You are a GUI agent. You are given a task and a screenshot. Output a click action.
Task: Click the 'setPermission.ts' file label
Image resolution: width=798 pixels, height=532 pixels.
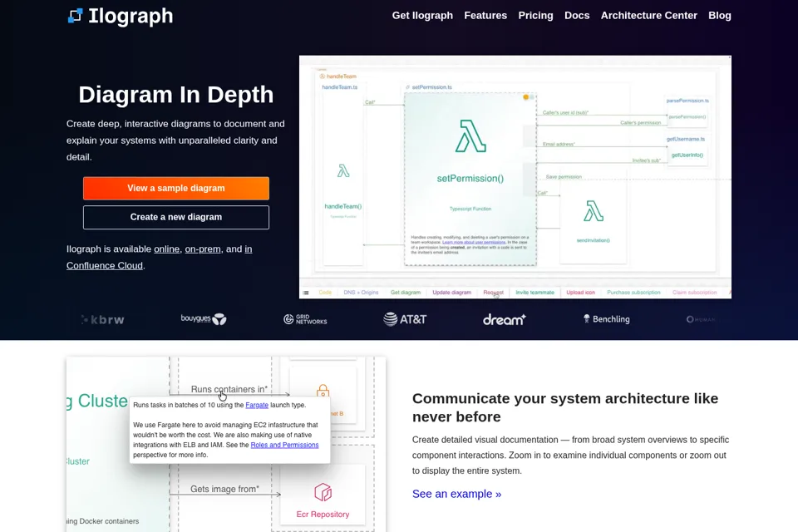[431, 87]
